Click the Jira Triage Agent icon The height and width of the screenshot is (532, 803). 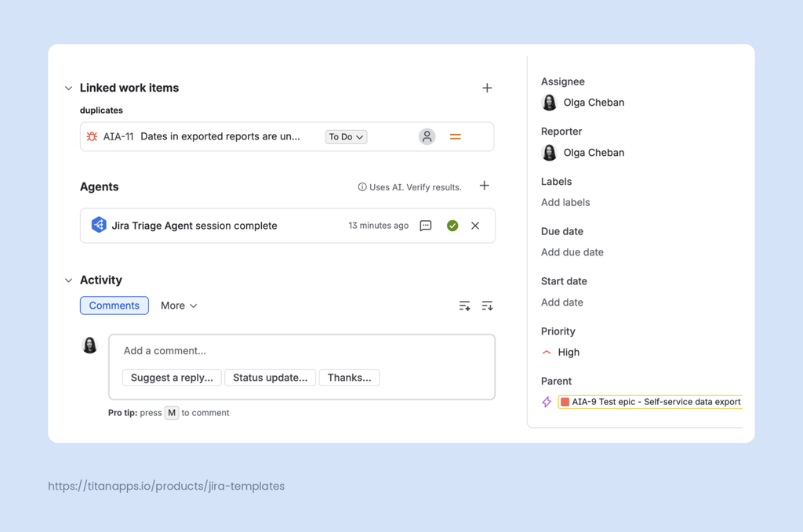tap(99, 225)
